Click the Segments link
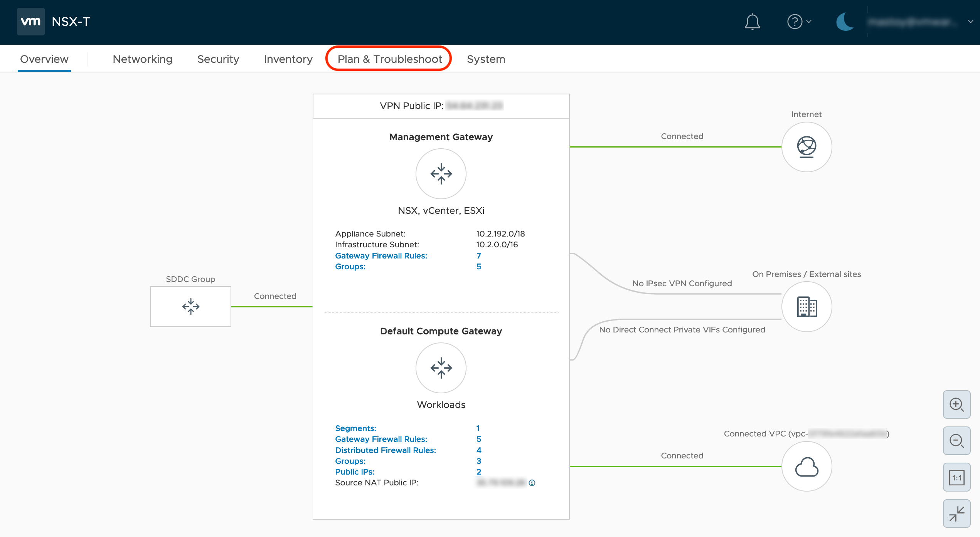Image resolution: width=980 pixels, height=537 pixels. click(x=355, y=428)
